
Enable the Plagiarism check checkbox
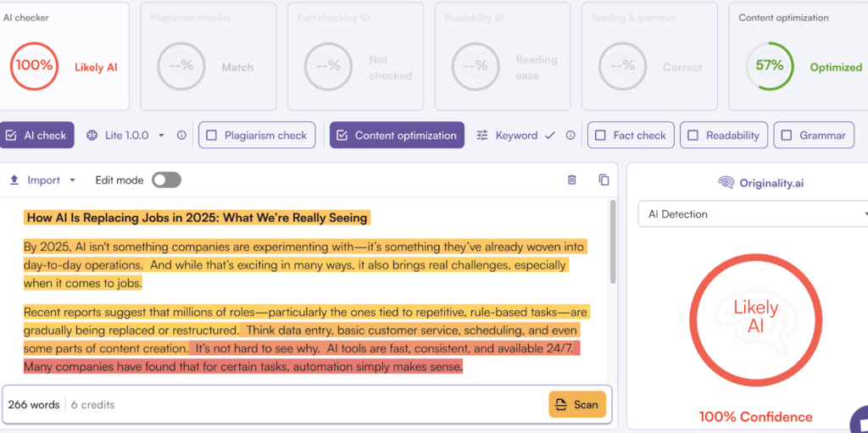click(211, 135)
